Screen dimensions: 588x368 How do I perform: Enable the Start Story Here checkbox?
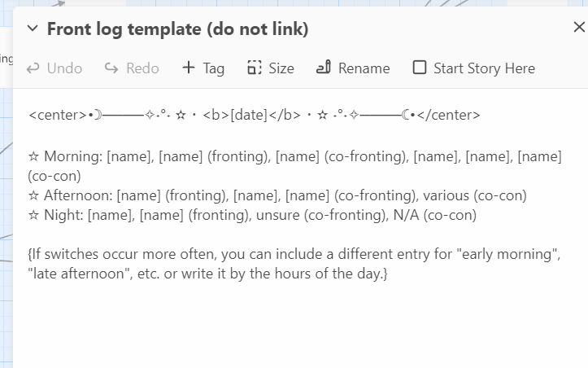coord(420,68)
